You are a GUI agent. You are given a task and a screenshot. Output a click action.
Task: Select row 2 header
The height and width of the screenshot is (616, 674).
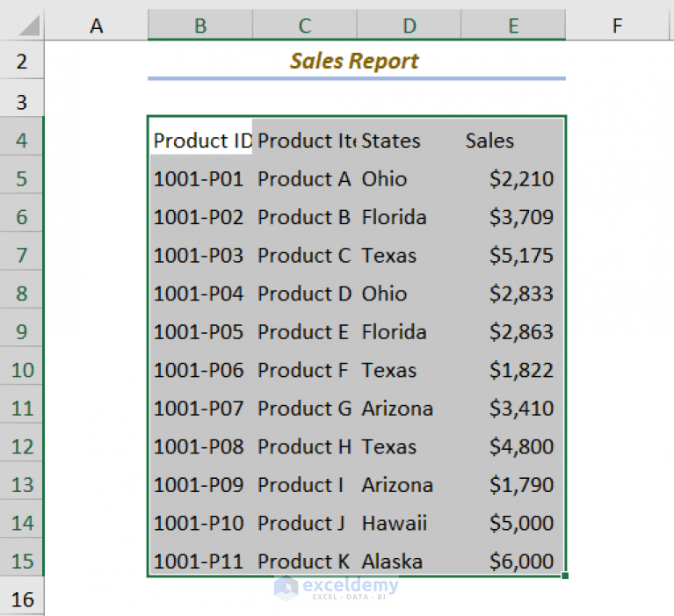click(21, 61)
